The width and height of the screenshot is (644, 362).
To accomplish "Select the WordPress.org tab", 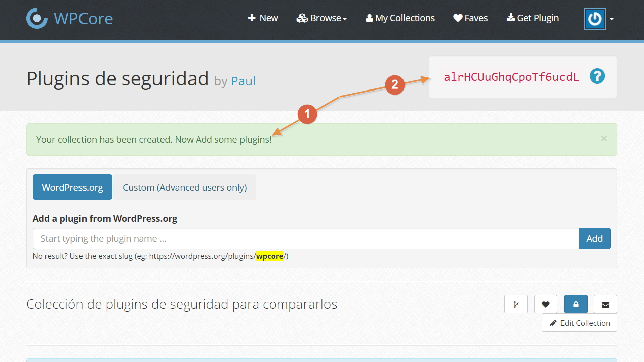I will 72,187.
